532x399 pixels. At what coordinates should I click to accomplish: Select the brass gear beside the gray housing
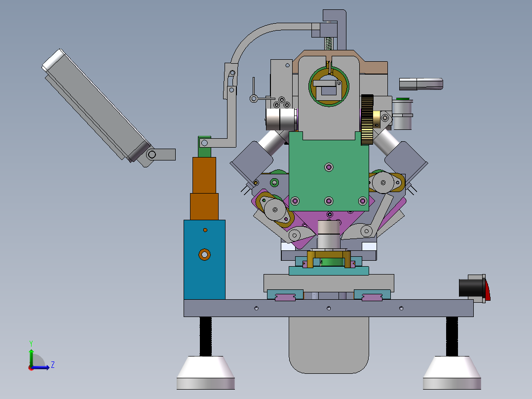click(367, 120)
